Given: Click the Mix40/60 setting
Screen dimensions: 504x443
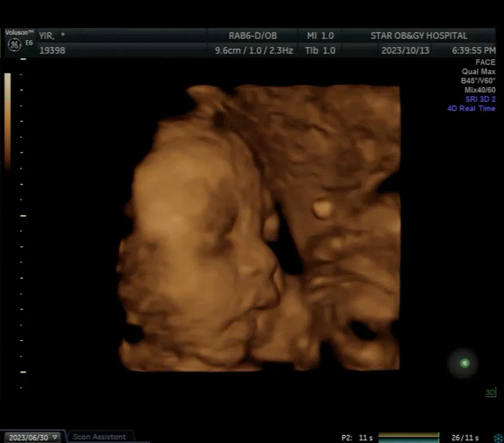Looking at the screenshot, I should pyautogui.click(x=480, y=90).
